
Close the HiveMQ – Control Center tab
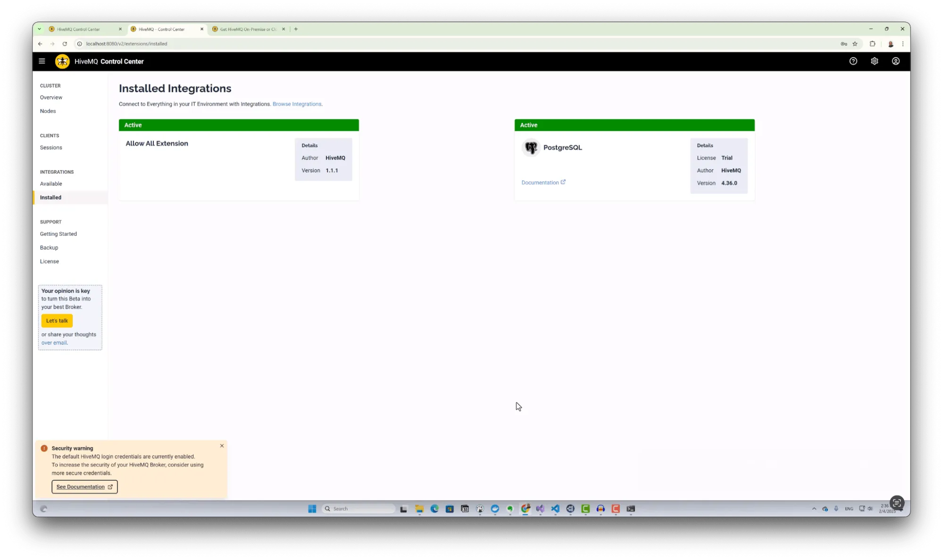click(x=202, y=29)
